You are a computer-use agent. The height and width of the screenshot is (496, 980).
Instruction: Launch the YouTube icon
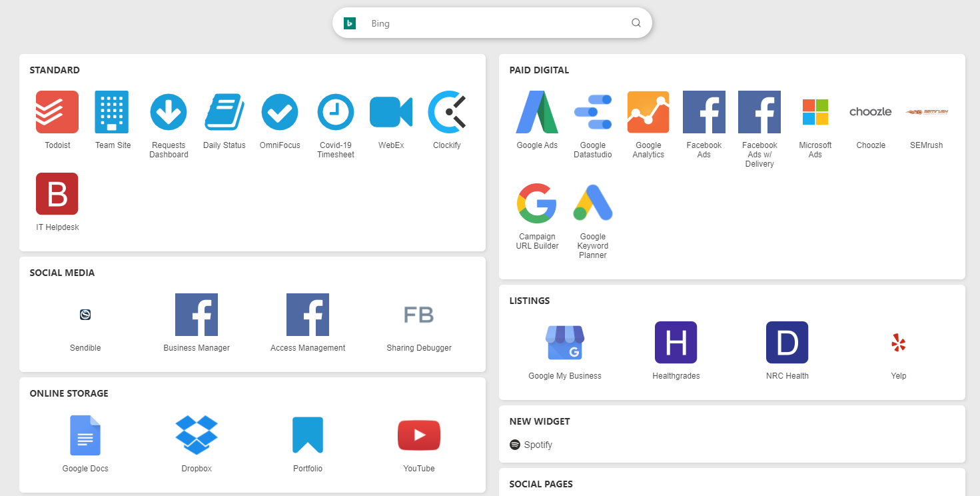[x=419, y=435]
